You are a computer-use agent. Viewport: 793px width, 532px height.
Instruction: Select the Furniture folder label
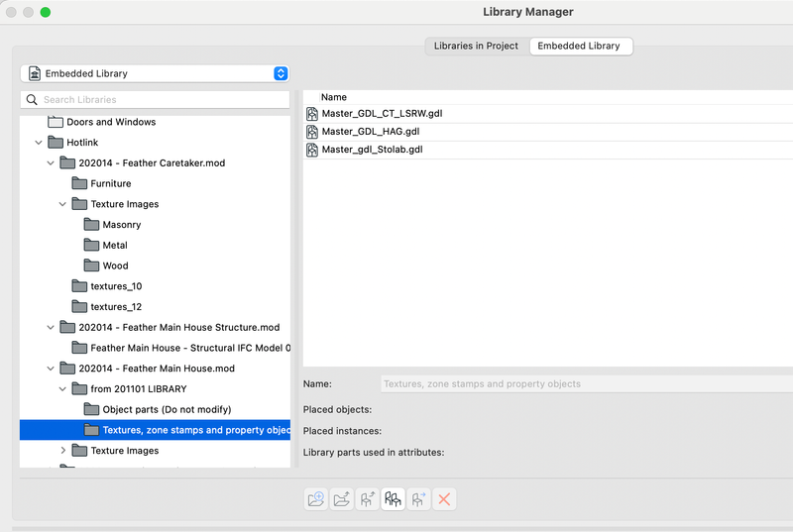(x=111, y=183)
